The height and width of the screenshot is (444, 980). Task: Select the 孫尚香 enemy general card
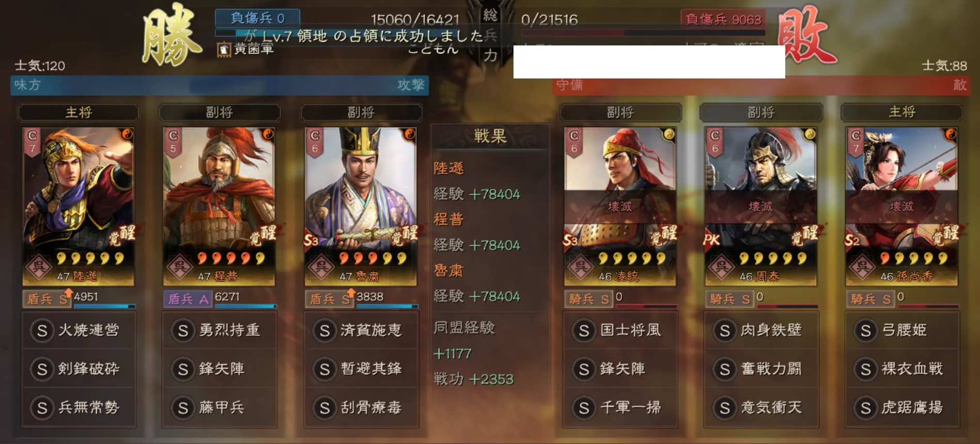tap(901, 207)
